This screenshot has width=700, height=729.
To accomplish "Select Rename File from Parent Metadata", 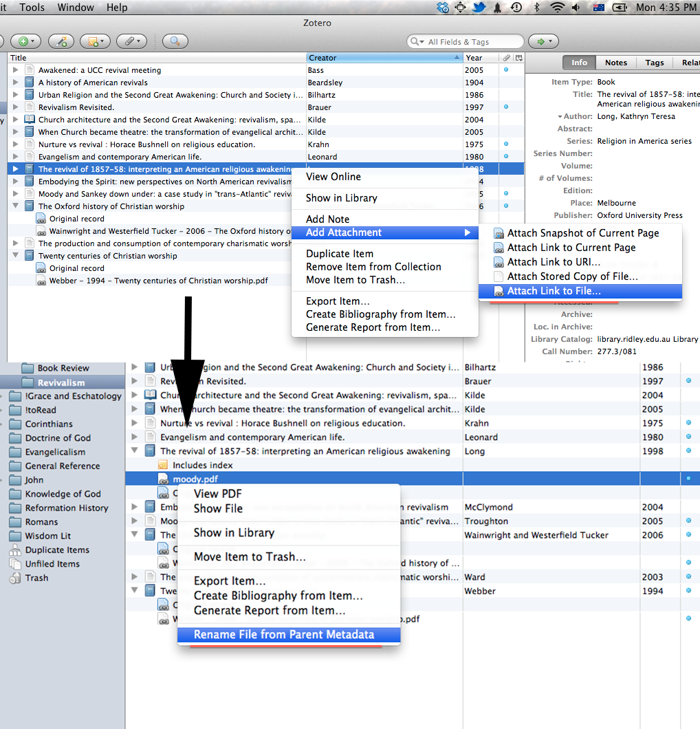I will pos(283,635).
